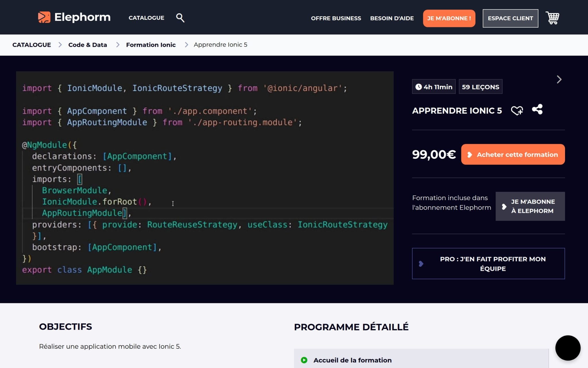Open the black chat bubble widget

[x=568, y=348]
